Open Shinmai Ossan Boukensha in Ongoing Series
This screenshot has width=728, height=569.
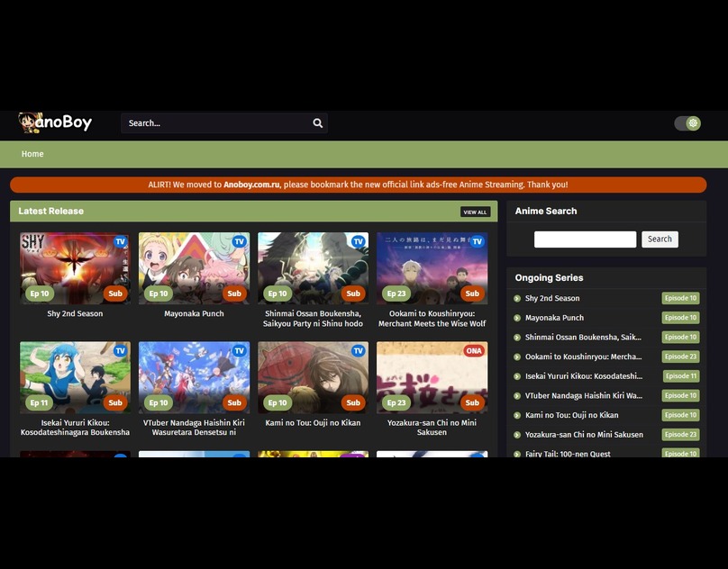point(583,338)
